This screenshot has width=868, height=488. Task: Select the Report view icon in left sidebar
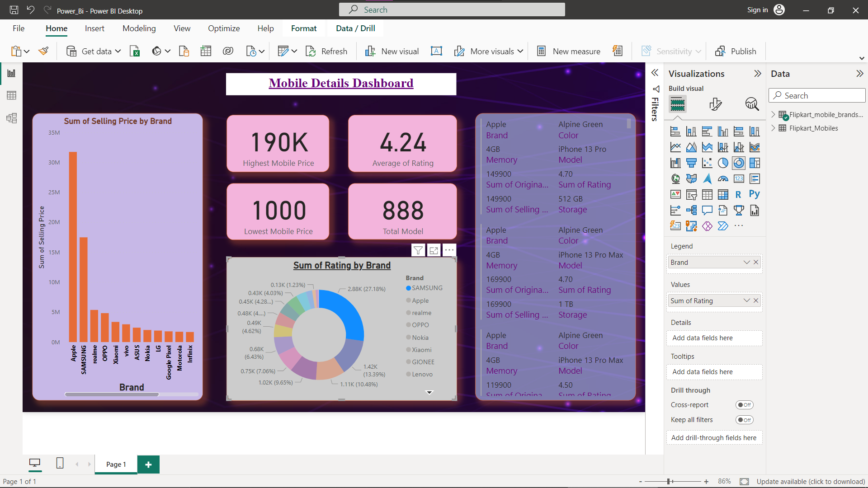click(x=12, y=73)
